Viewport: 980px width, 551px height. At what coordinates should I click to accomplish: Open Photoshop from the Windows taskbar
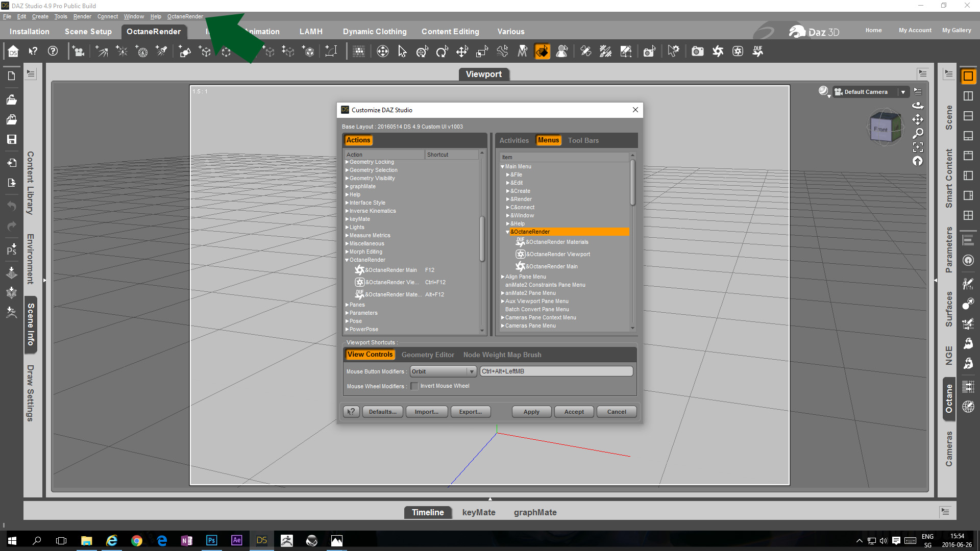click(x=211, y=540)
